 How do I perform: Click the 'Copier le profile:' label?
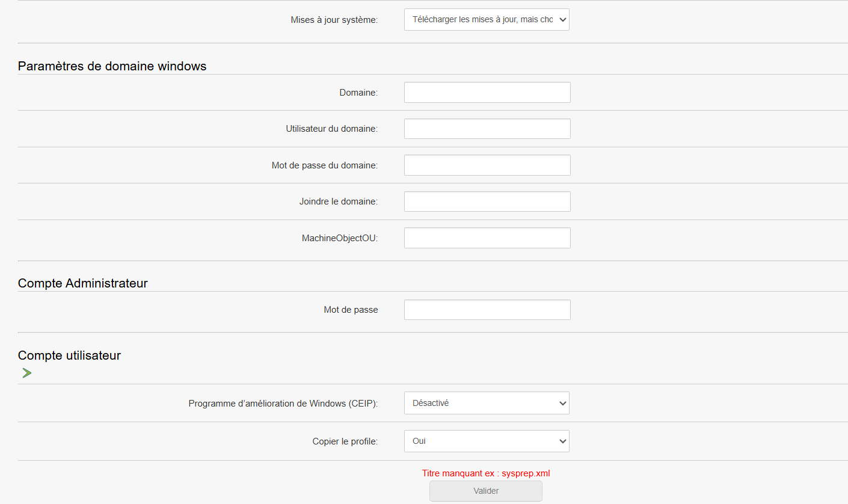pos(345,441)
